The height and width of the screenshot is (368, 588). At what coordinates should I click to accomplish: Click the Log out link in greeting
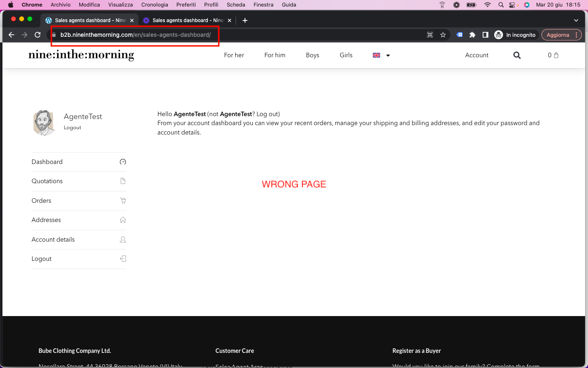(267, 114)
